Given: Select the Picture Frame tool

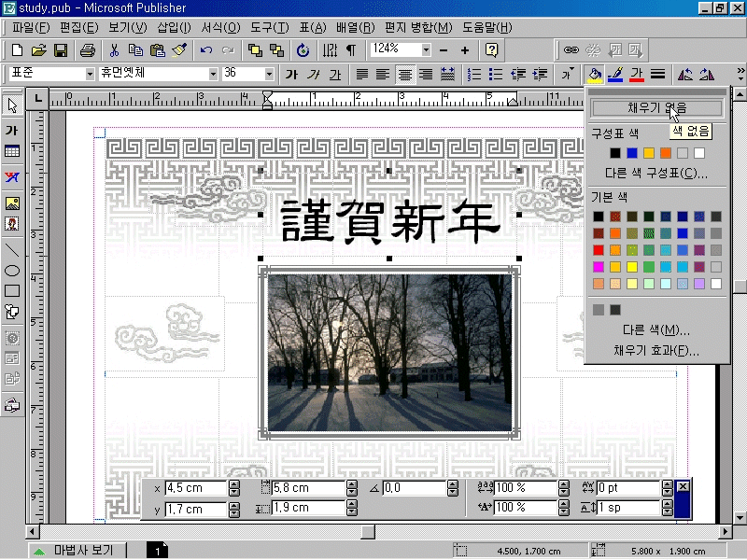Looking at the screenshot, I should pos(12,203).
